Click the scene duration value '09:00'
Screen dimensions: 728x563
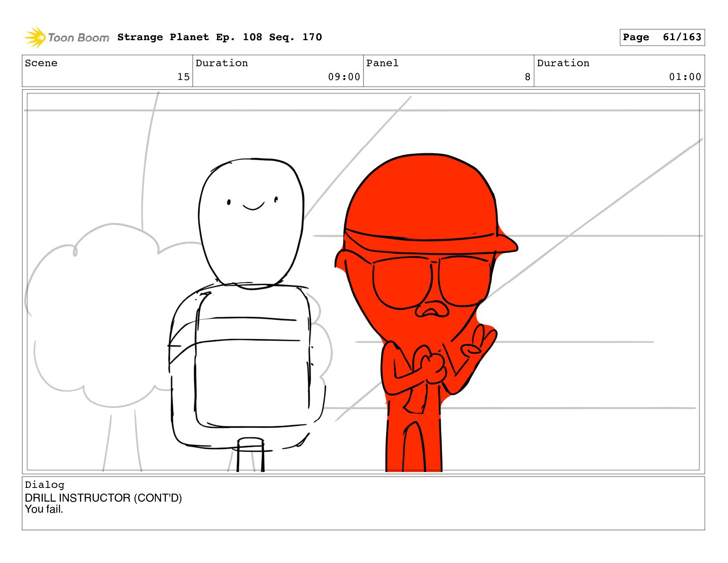click(x=344, y=77)
